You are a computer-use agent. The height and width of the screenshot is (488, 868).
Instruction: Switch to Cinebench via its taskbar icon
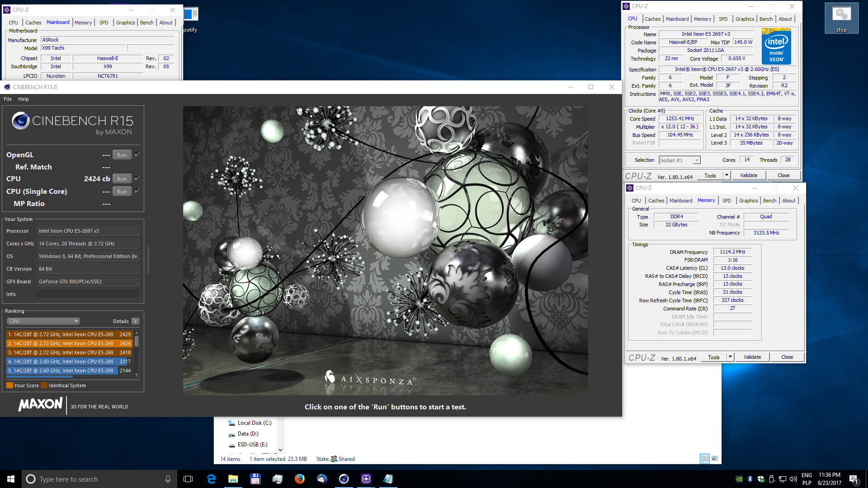pos(344,479)
